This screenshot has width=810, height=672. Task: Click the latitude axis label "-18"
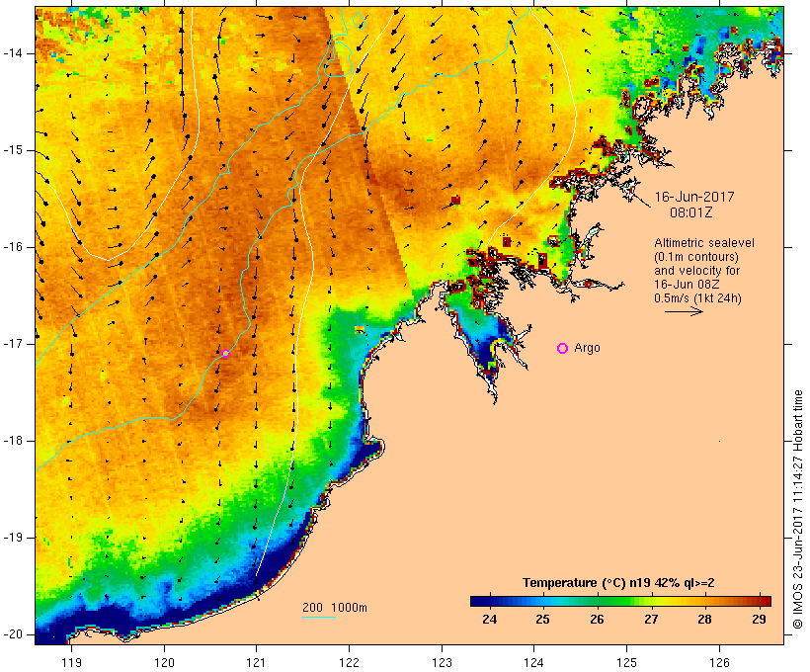pos(13,441)
